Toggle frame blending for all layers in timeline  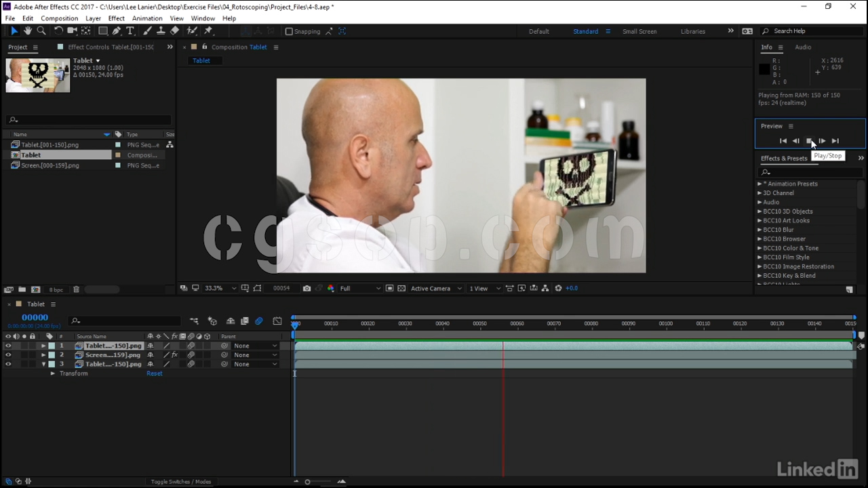[245, 321]
